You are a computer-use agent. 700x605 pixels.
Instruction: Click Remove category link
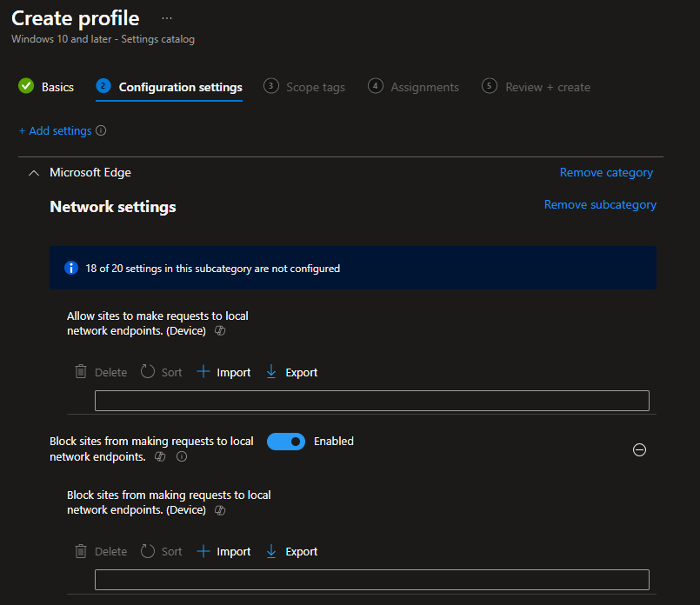pyautogui.click(x=606, y=173)
